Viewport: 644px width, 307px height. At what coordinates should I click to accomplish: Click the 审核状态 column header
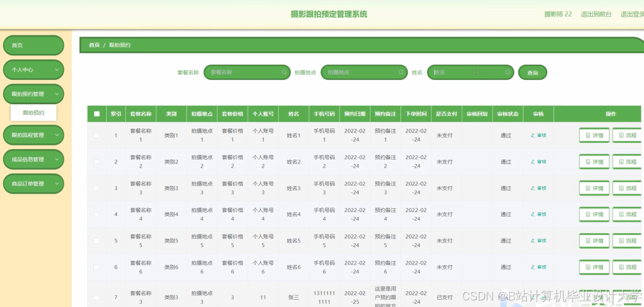tap(508, 114)
